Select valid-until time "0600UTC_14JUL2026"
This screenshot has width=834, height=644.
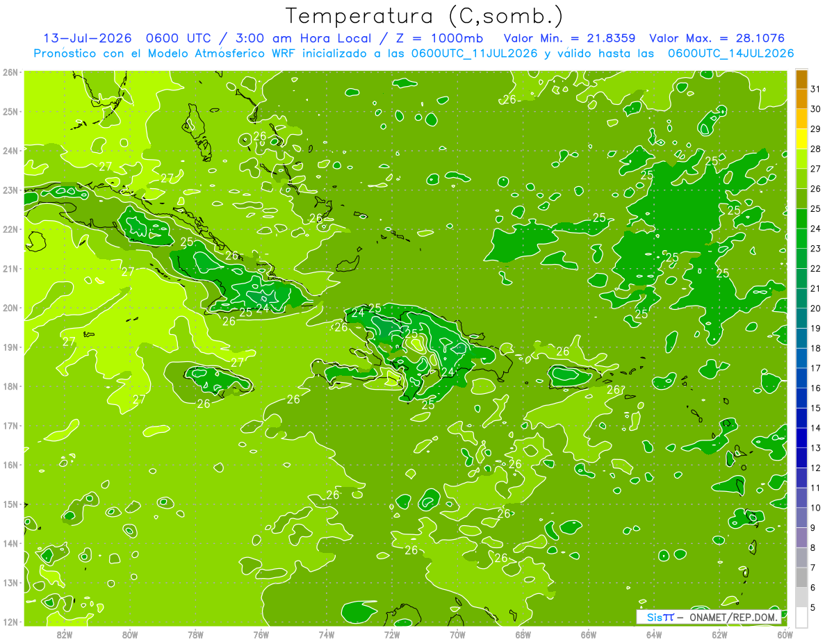[x=730, y=53]
